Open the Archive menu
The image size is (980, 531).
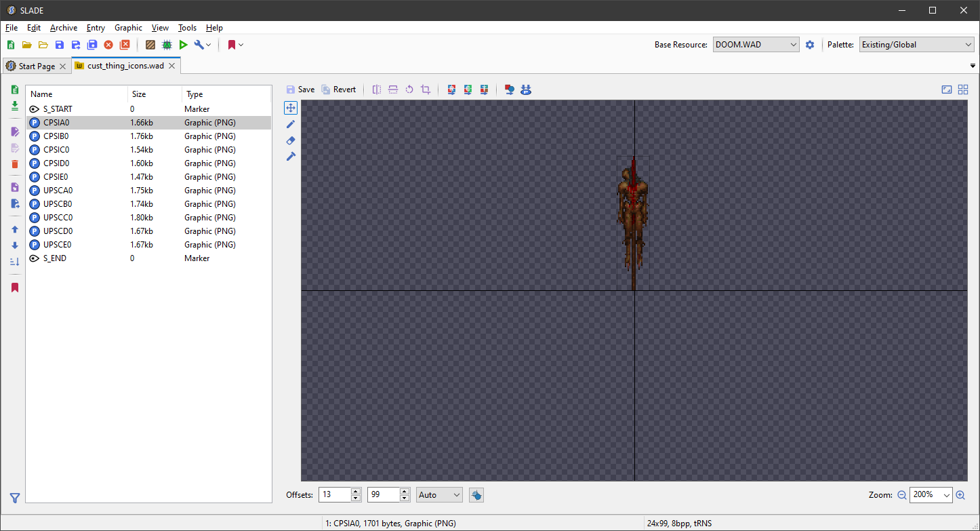(x=64, y=28)
